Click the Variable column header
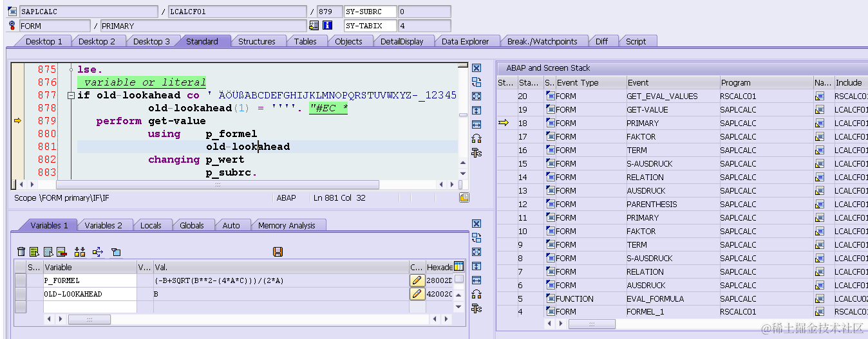Viewport: 868px width, 339px height. coord(90,267)
